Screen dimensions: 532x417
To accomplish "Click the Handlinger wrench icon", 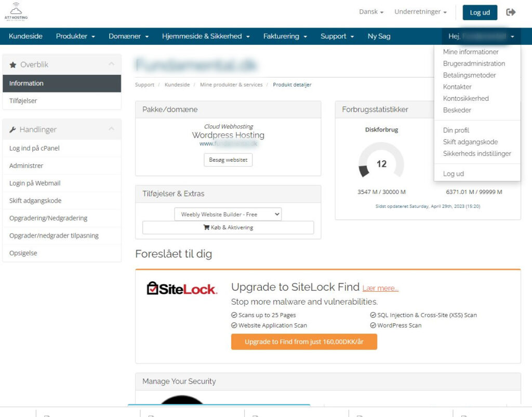I will pyautogui.click(x=13, y=130).
